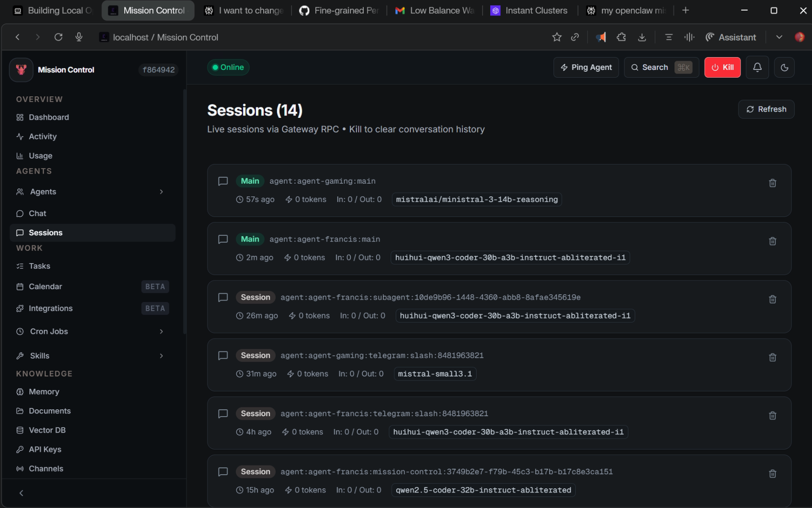
Task: Expand the Skills sidebar chevron
Action: (161, 355)
